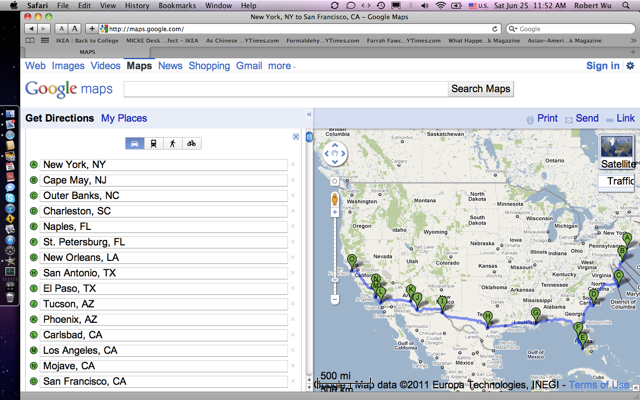Click map marker I at El Paso
640x400 pixels.
click(x=442, y=304)
